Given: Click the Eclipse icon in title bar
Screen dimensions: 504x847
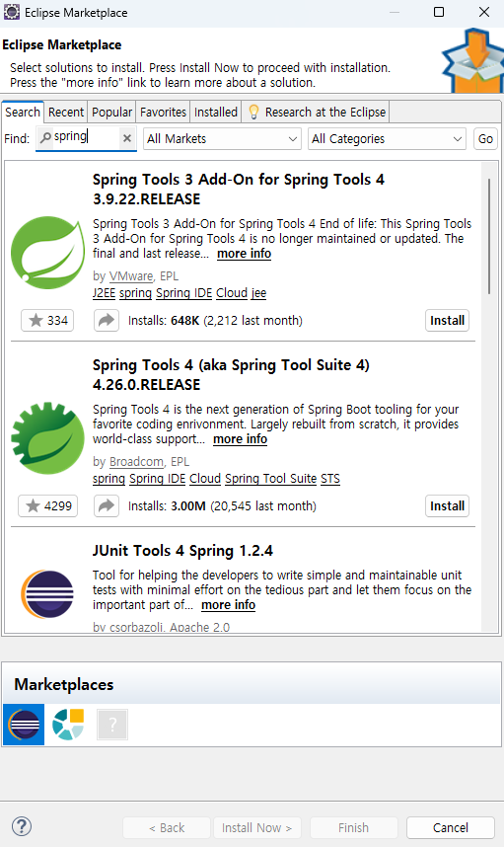Looking at the screenshot, I should [x=11, y=12].
